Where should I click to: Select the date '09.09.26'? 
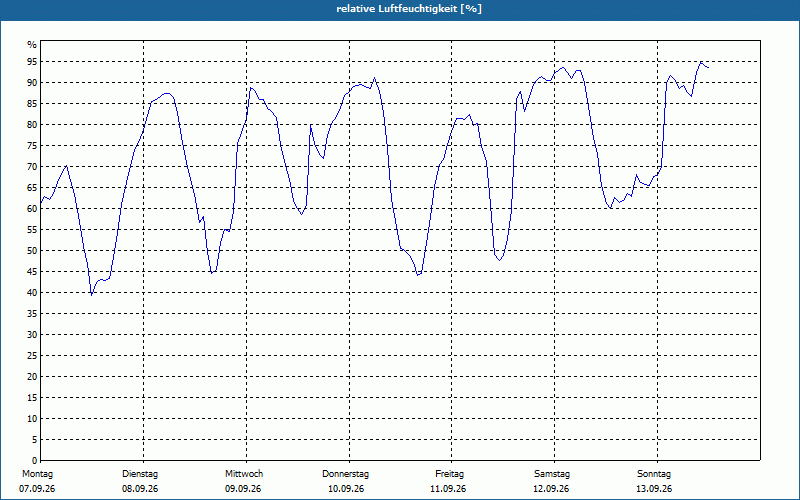coord(243,489)
